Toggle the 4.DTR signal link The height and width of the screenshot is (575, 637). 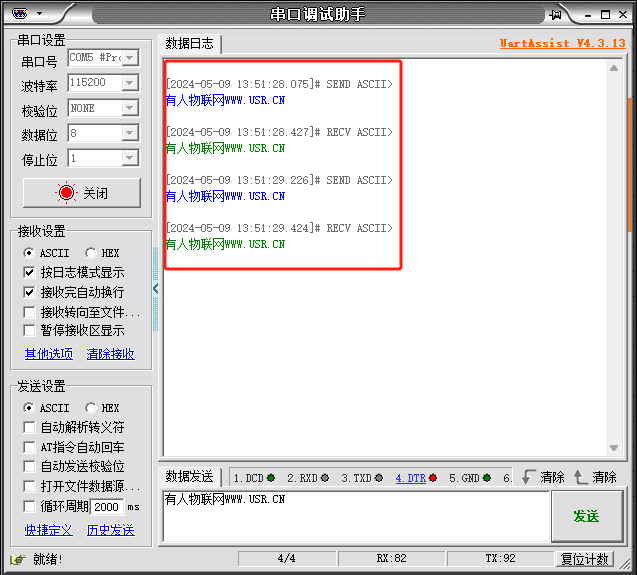pyautogui.click(x=411, y=478)
